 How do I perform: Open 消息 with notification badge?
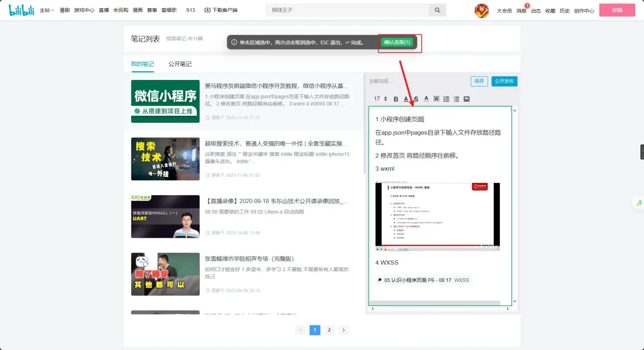(521, 11)
